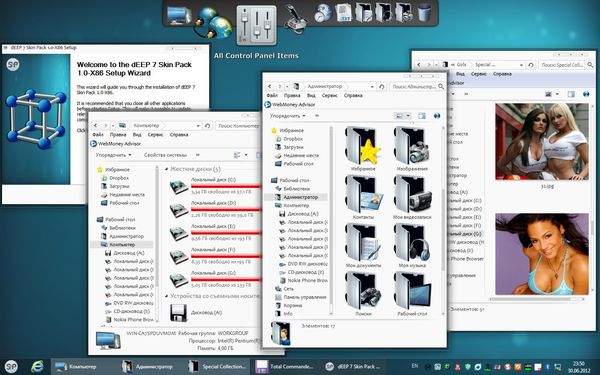Open the Справка menu in Администратор window
This screenshot has height=375, width=600.
click(353, 95)
